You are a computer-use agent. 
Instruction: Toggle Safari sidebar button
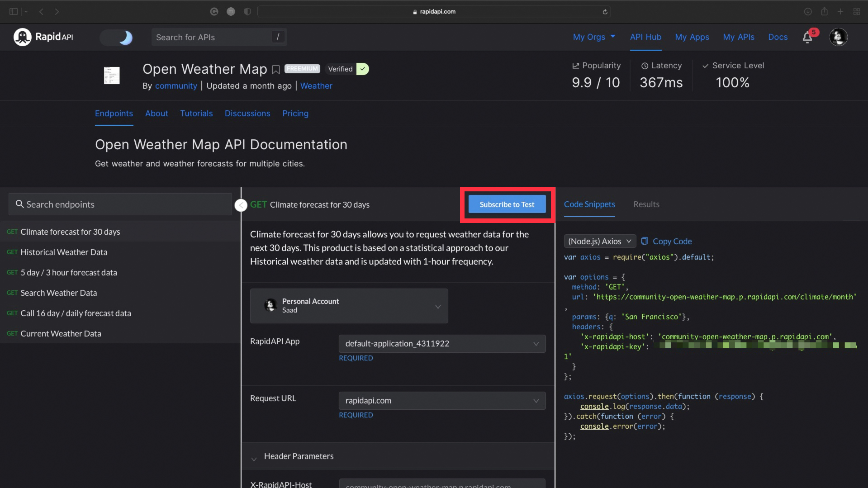pyautogui.click(x=14, y=12)
